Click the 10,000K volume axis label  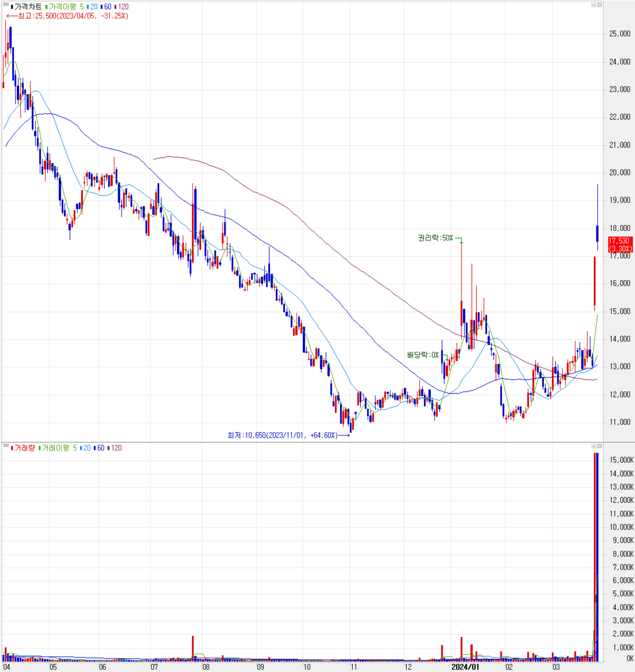pos(622,527)
